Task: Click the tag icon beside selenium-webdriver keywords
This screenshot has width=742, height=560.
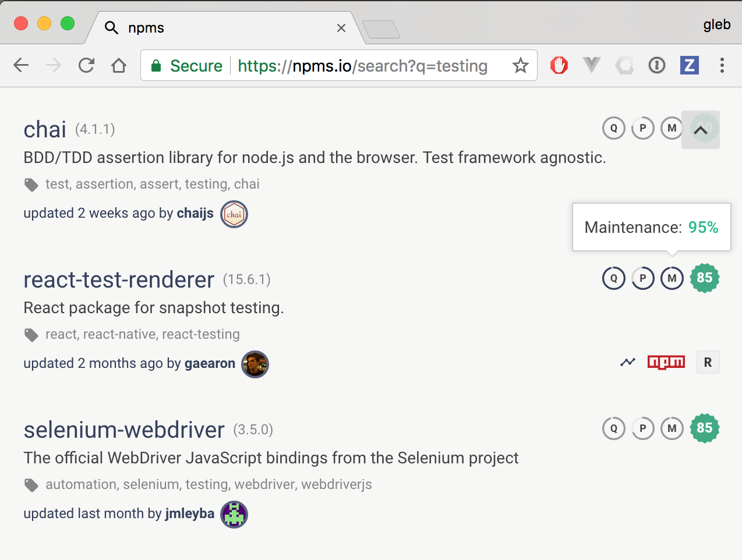Action: (x=31, y=485)
